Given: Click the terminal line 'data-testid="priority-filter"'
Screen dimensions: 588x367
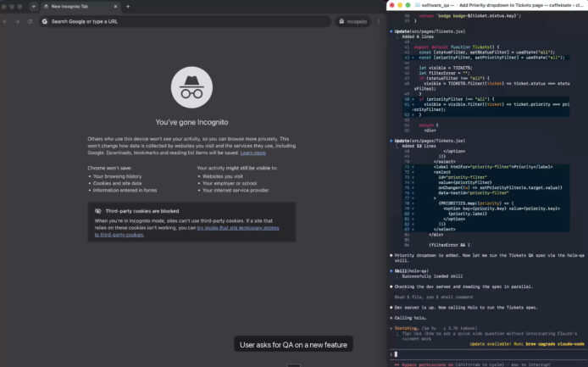Looking at the screenshot, I should pos(474,192).
